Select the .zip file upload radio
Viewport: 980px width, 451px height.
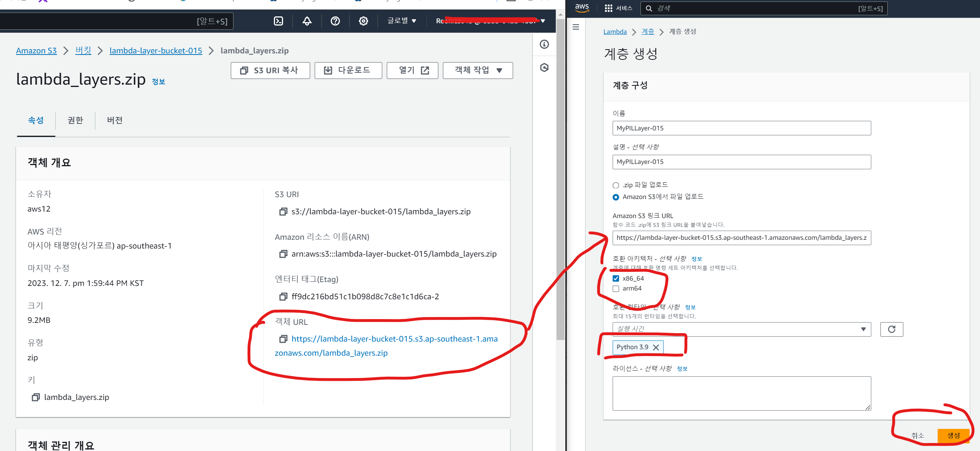pyautogui.click(x=616, y=185)
